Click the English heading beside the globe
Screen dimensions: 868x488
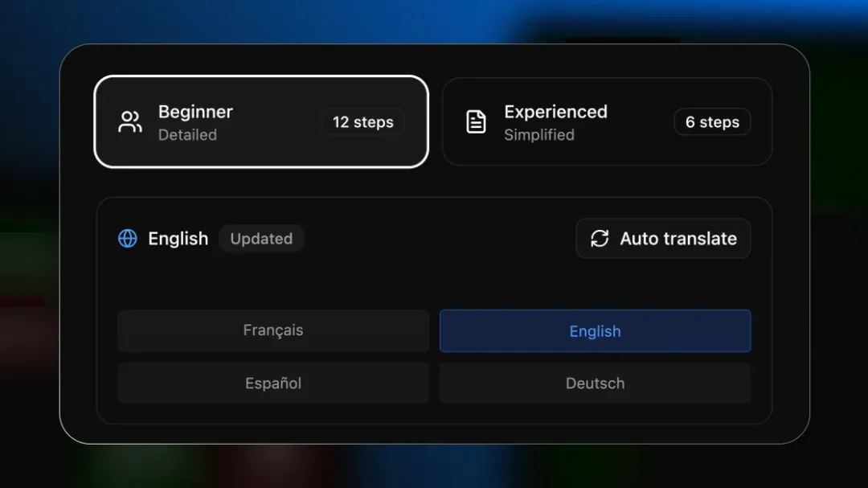(178, 239)
